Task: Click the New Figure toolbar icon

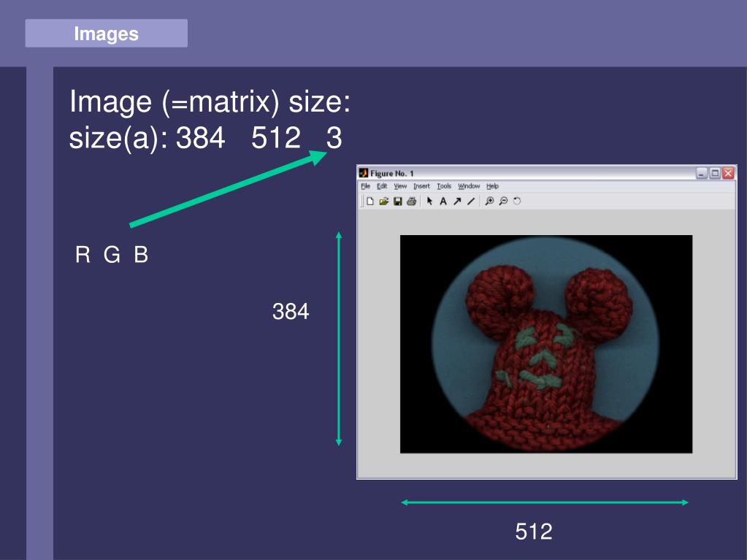Action: coord(370,202)
